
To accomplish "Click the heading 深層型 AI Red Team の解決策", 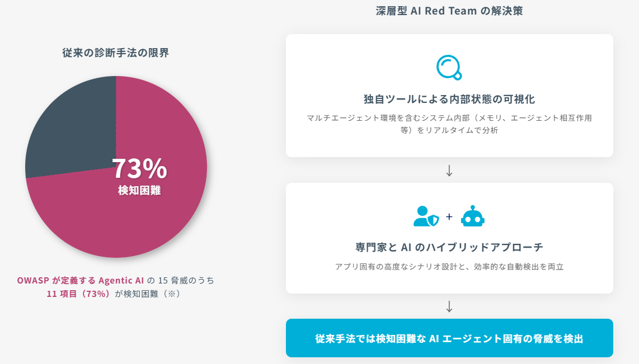I will pyautogui.click(x=449, y=11).
